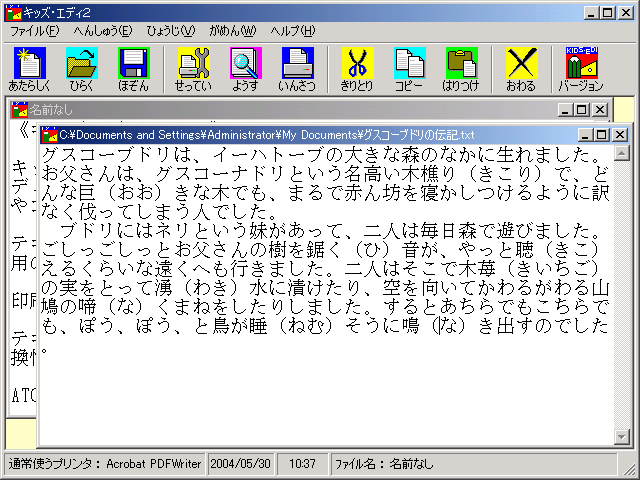Print document with いんさつ icon
640x480 pixels.
point(297,69)
